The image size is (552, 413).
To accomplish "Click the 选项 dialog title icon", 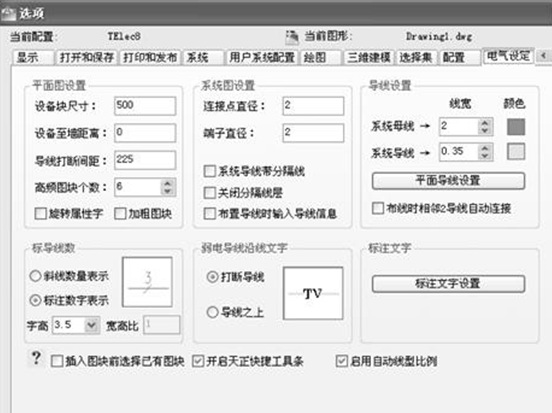I will [x=8, y=13].
